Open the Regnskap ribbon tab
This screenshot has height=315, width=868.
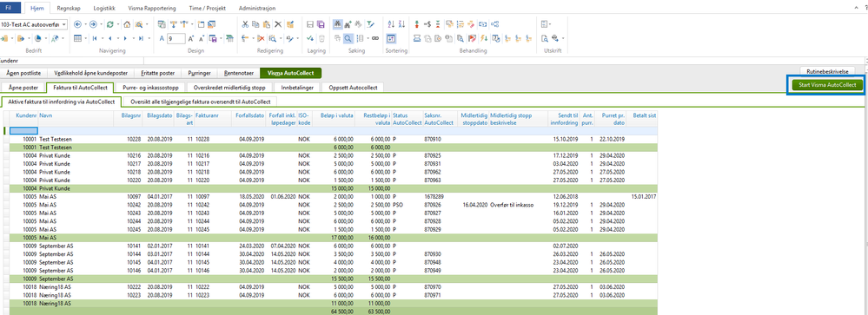(68, 9)
